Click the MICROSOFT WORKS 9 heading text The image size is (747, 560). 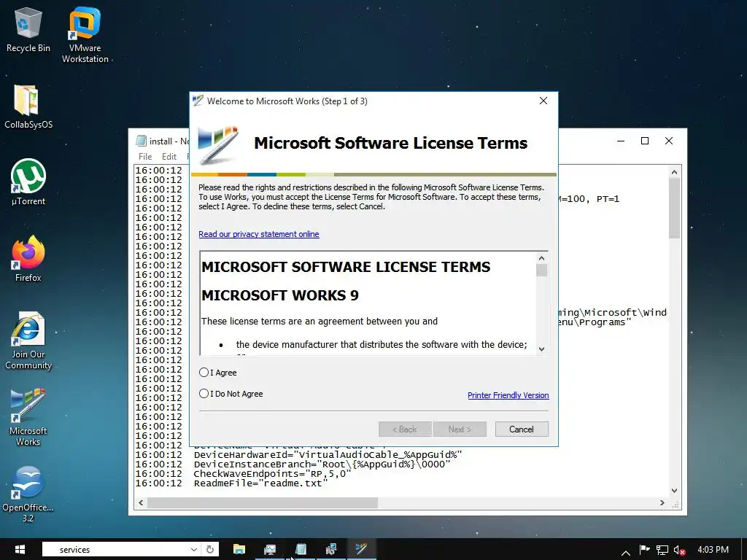pyautogui.click(x=280, y=295)
